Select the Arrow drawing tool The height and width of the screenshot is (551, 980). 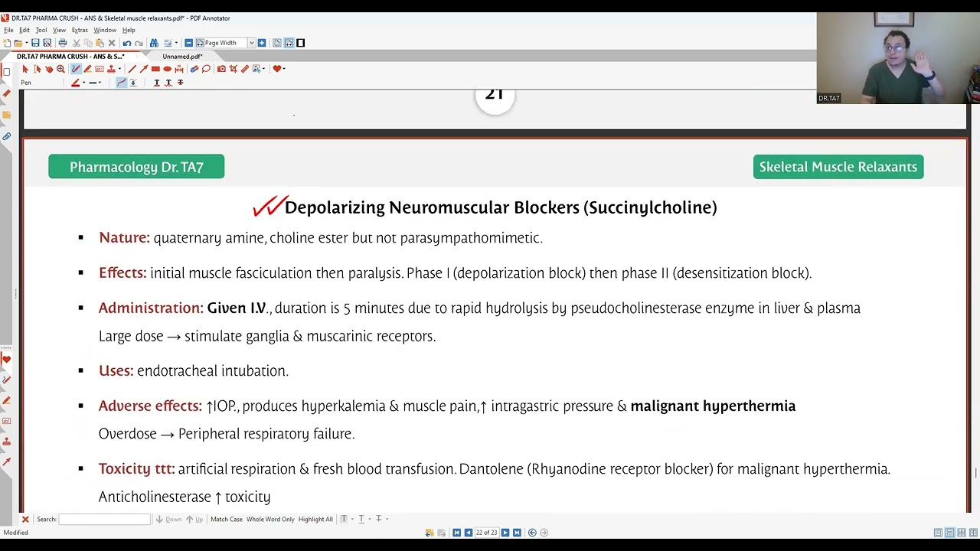tap(144, 69)
